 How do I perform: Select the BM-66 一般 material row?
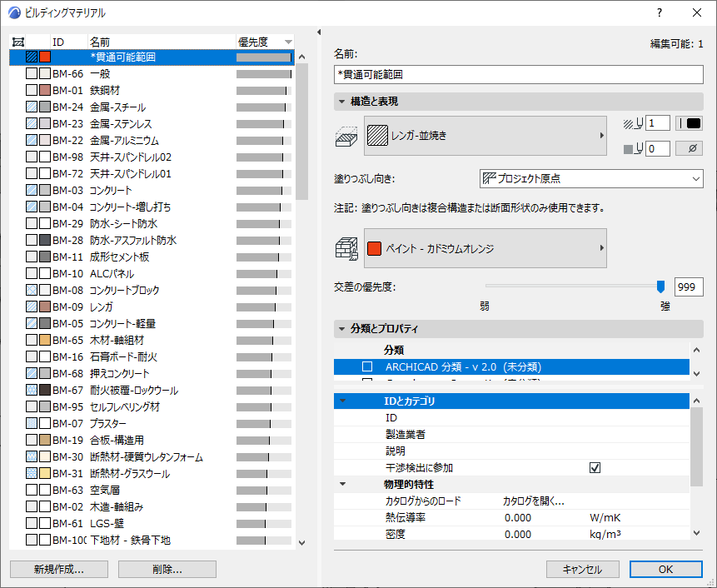click(x=152, y=73)
